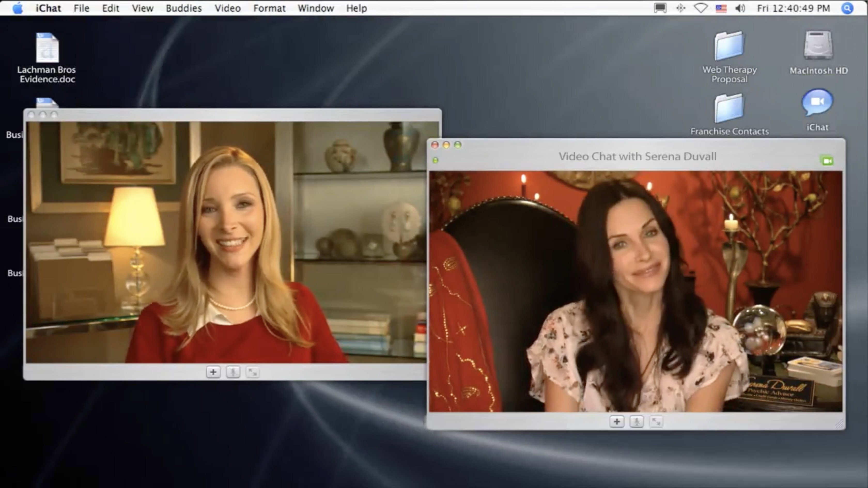
Task: Open the Buddies menu
Action: 184,8
